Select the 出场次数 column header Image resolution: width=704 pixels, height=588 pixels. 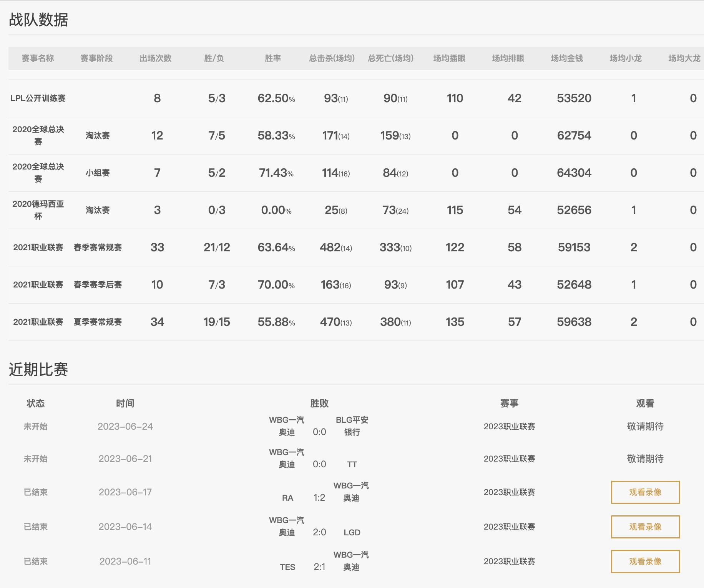pos(155,58)
